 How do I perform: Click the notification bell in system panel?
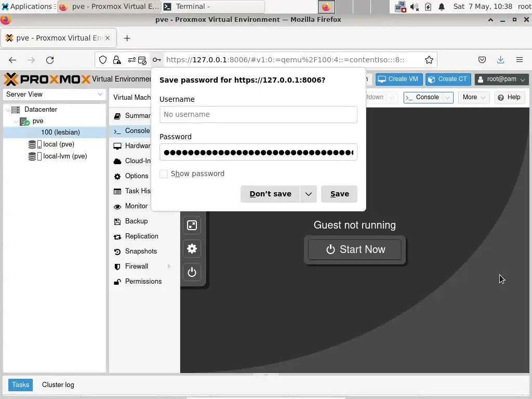tap(442, 6)
